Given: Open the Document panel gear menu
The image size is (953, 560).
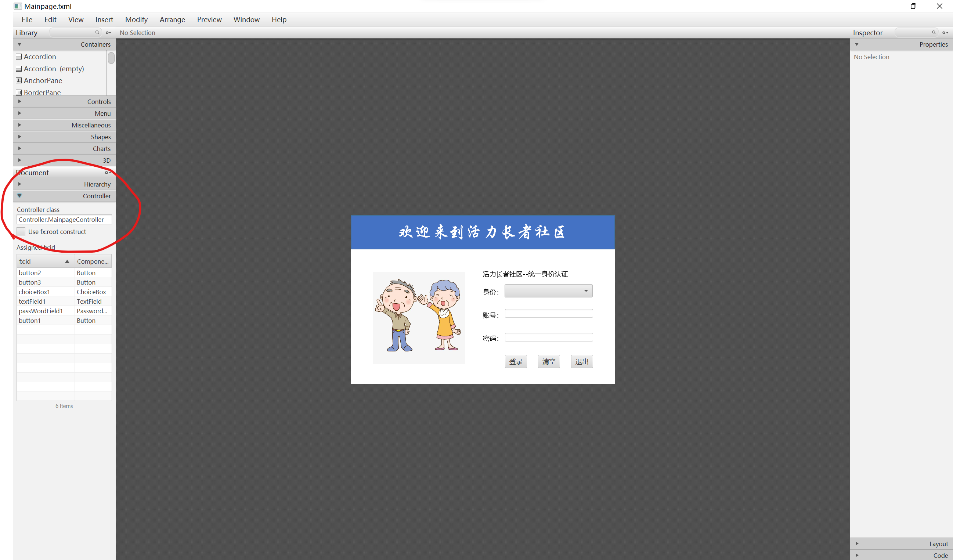Looking at the screenshot, I should click(x=108, y=173).
